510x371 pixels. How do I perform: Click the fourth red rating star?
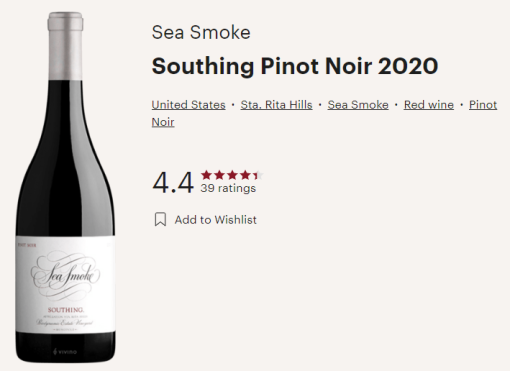point(246,175)
